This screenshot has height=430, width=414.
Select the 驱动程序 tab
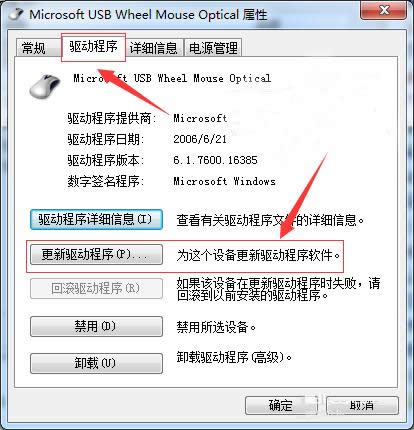point(93,47)
